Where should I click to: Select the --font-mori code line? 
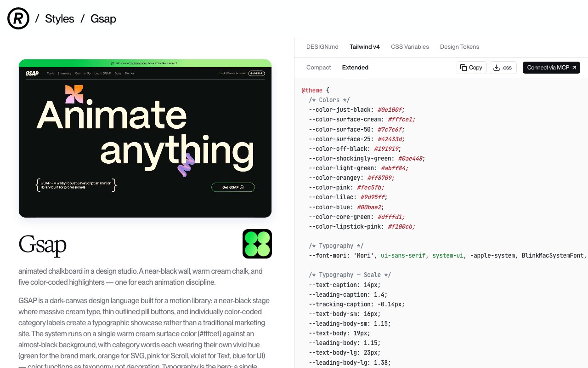pyautogui.click(x=448, y=255)
